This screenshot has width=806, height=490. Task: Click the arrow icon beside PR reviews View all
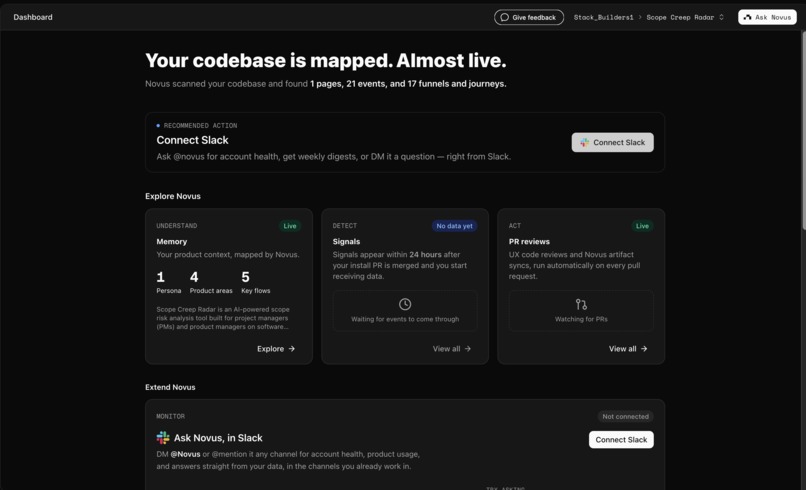(644, 349)
